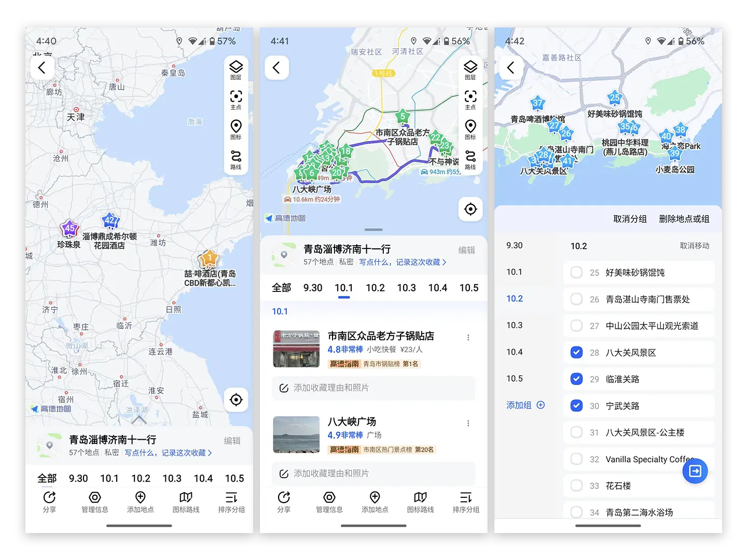Select 10.3 in the right screen's group sidebar
Screen dimensions: 747x560
click(x=515, y=325)
